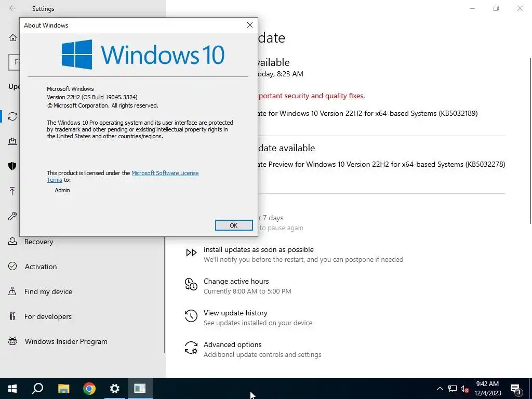Launch Google Chrome from taskbar
The height and width of the screenshot is (399, 532).
coord(89,389)
